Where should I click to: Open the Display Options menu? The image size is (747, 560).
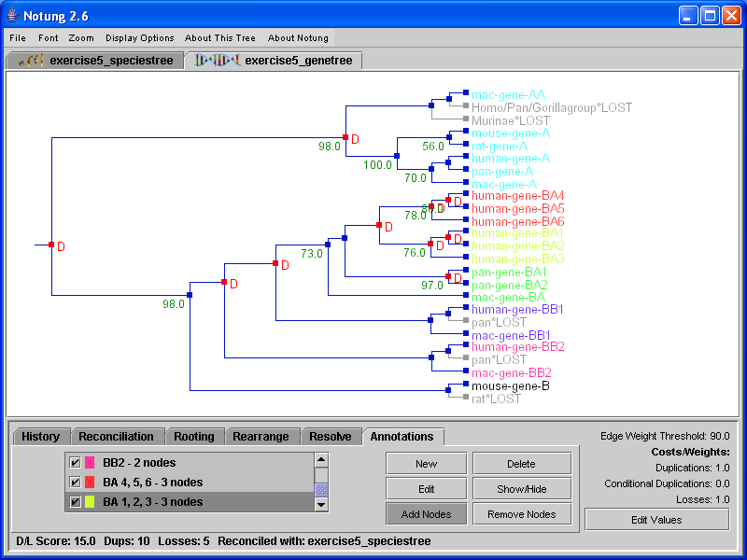140,38
